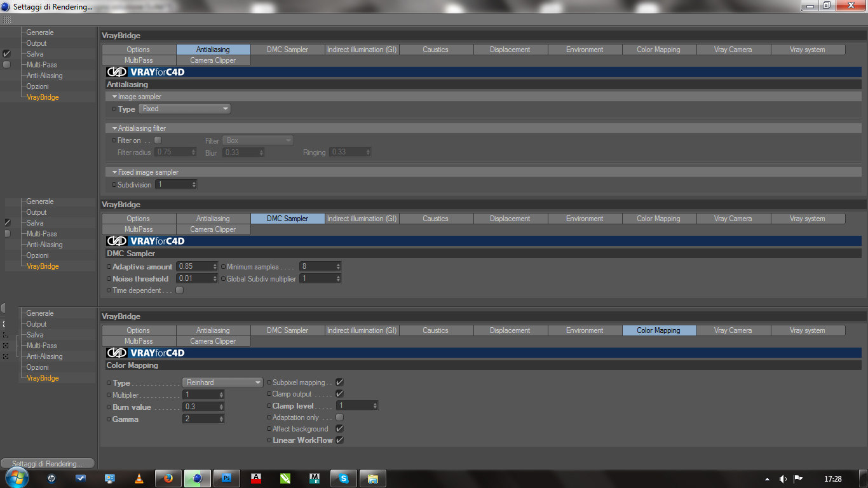The height and width of the screenshot is (488, 868).
Task: Click the animation dot beside Adaptive amount
Action: pyautogui.click(x=109, y=267)
